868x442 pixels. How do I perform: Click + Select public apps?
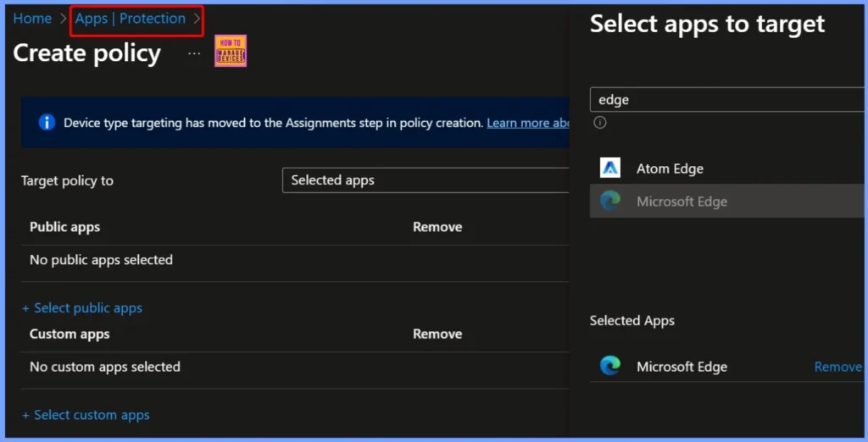pyautogui.click(x=82, y=308)
